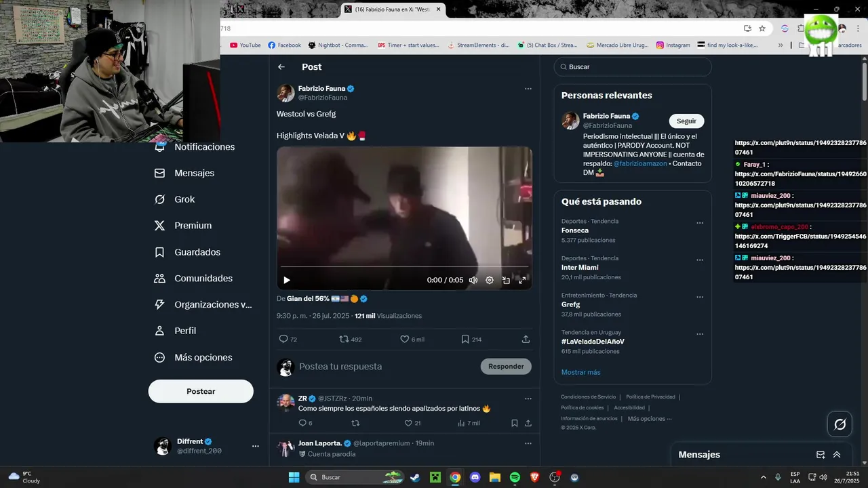The width and height of the screenshot is (868, 488).
Task: Open account menu for Diffrent
Action: (x=256, y=446)
